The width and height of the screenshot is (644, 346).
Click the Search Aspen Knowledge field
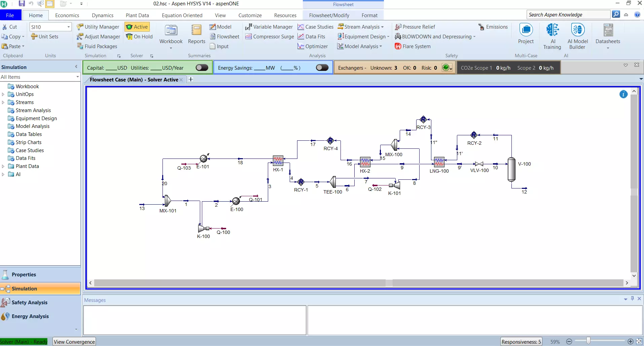tap(568, 14)
